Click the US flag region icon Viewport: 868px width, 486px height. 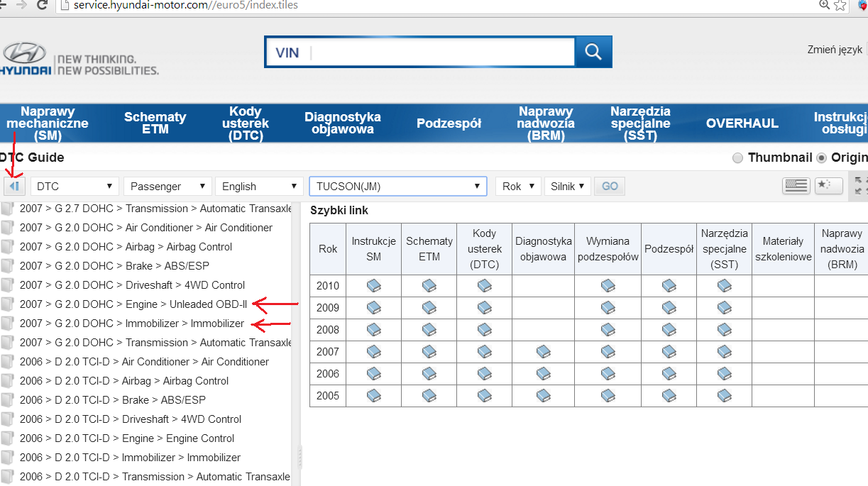pos(796,186)
